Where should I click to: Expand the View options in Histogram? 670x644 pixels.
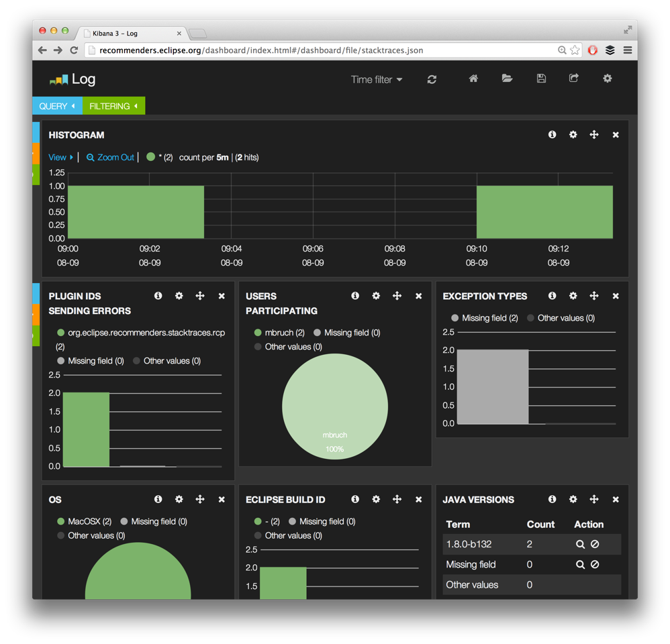(x=60, y=157)
